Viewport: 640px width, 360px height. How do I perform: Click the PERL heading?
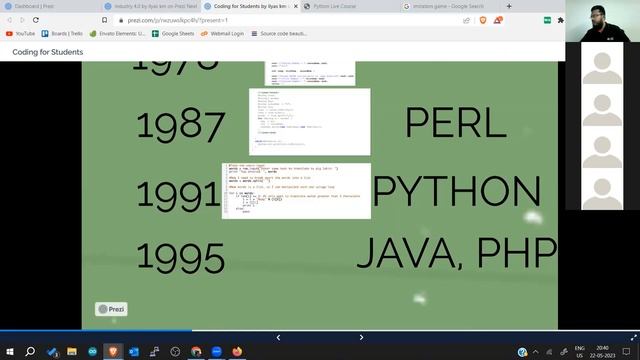456,122
